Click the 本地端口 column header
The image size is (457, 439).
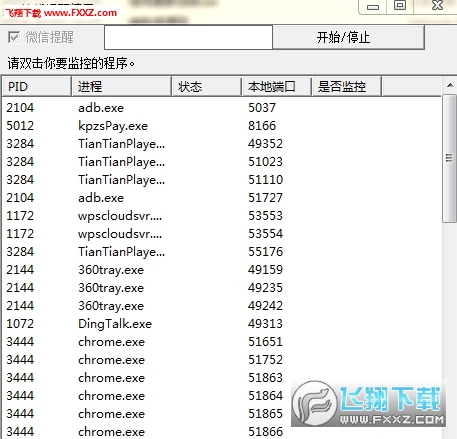coord(276,87)
